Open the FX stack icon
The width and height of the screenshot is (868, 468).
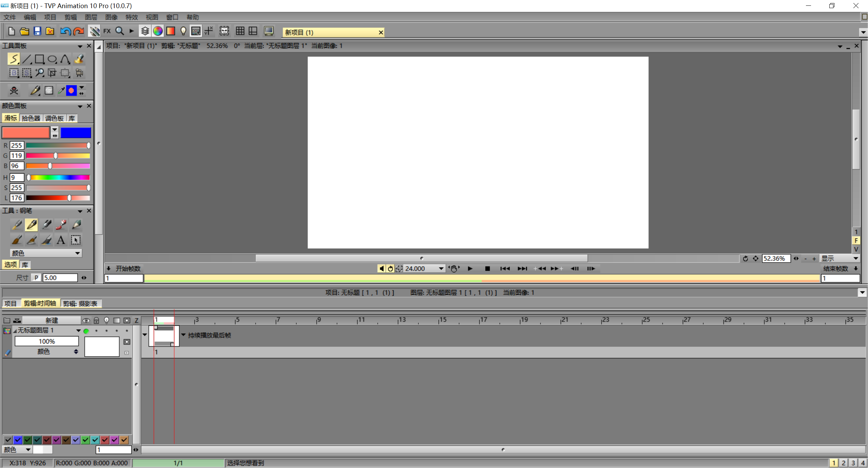(x=107, y=31)
